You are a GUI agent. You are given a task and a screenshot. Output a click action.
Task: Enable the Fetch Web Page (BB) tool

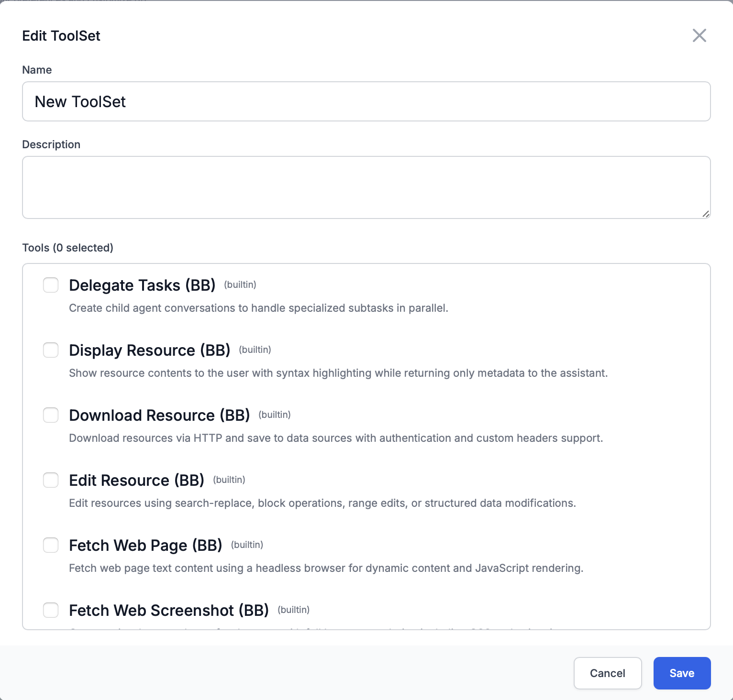[x=50, y=545]
